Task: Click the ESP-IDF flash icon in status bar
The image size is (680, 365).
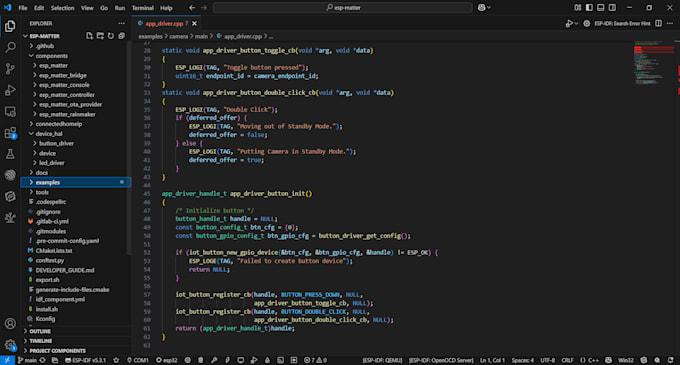Action: 227,360
